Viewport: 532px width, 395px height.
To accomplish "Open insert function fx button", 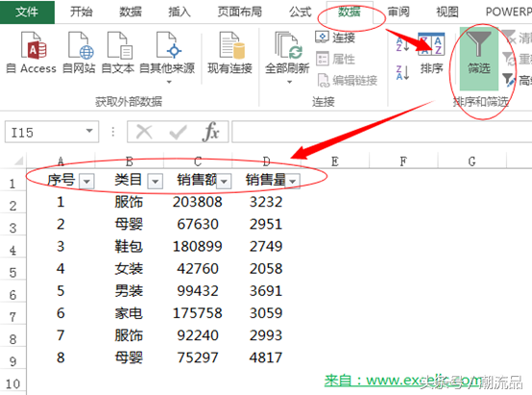I will tap(210, 132).
